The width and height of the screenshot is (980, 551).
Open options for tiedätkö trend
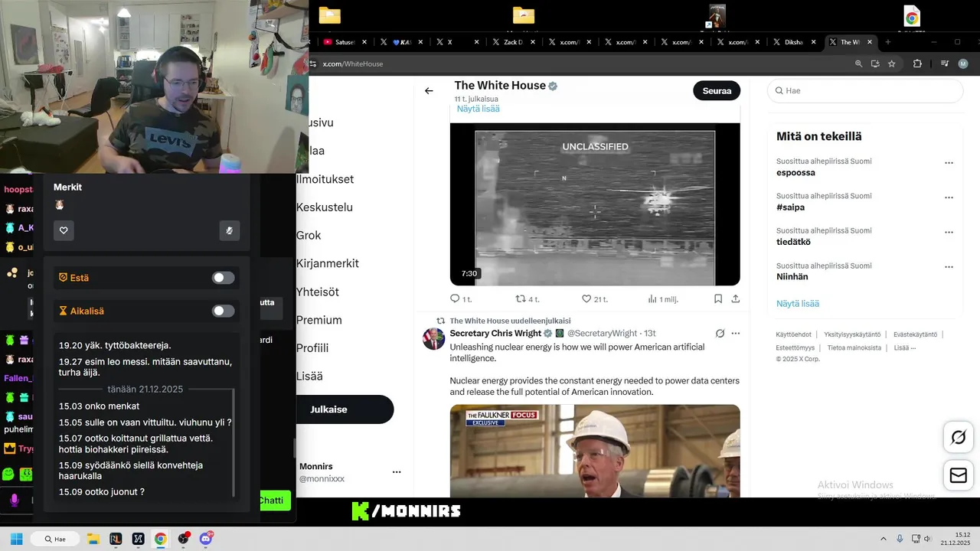point(949,232)
